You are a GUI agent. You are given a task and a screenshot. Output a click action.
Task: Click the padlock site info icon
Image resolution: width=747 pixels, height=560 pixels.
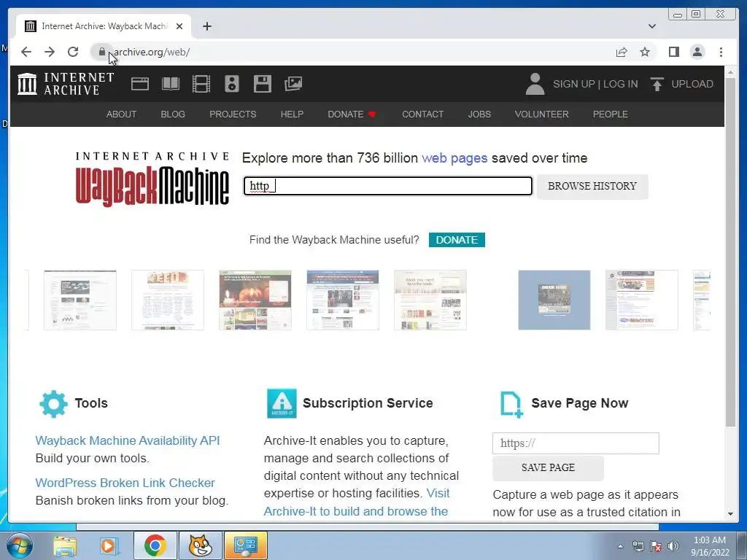coord(101,52)
